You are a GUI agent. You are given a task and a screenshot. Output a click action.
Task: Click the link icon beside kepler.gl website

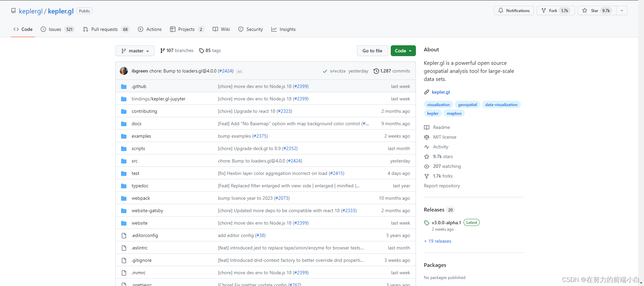(427, 92)
